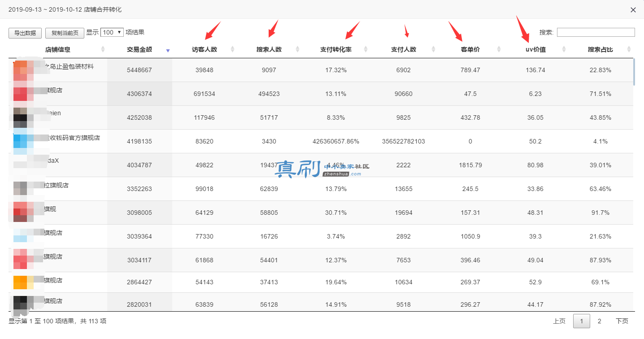Select paid-users cell 13655
644x339 pixels.
coord(404,189)
